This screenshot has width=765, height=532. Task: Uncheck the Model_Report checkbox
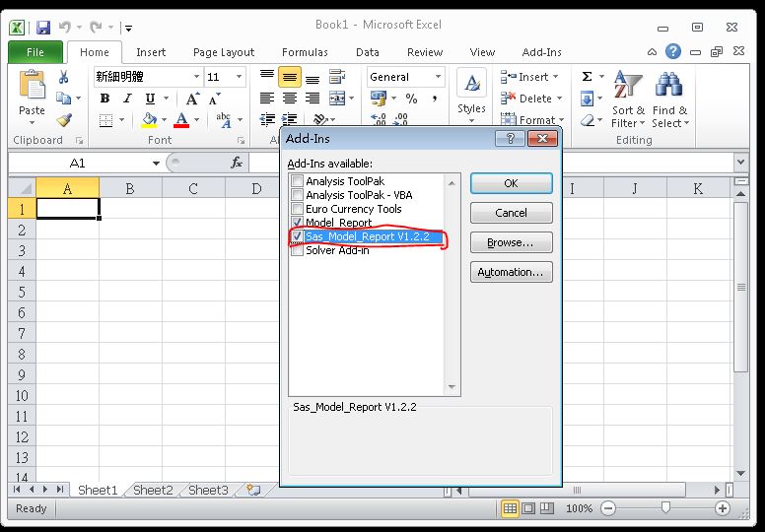[x=297, y=223]
